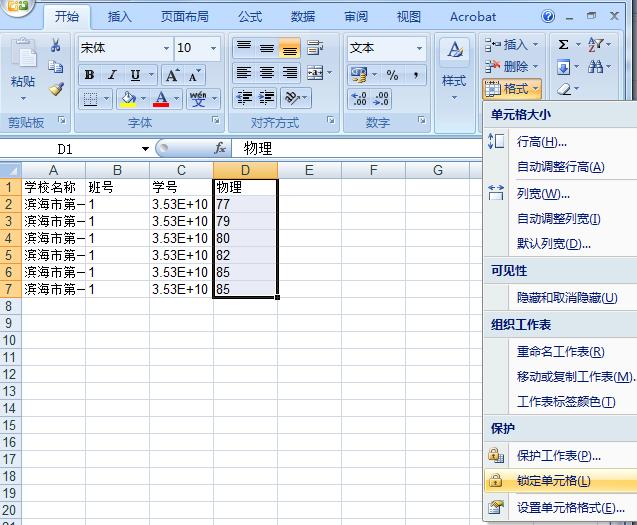Apply red font color A

[x=161, y=99]
